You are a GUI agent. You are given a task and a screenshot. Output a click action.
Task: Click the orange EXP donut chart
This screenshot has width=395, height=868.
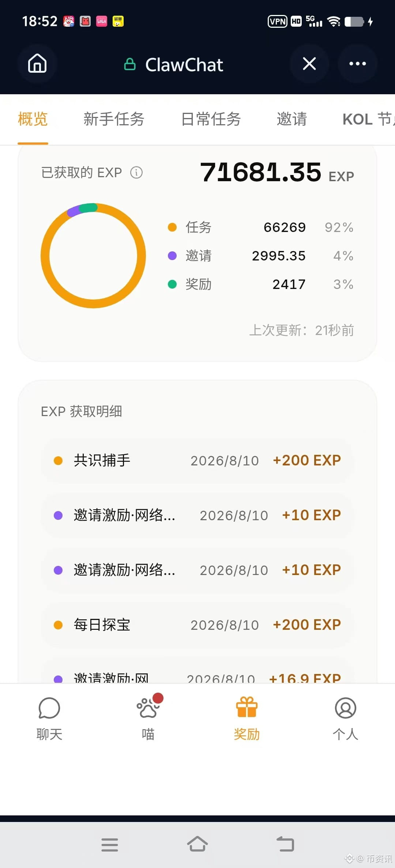93,256
